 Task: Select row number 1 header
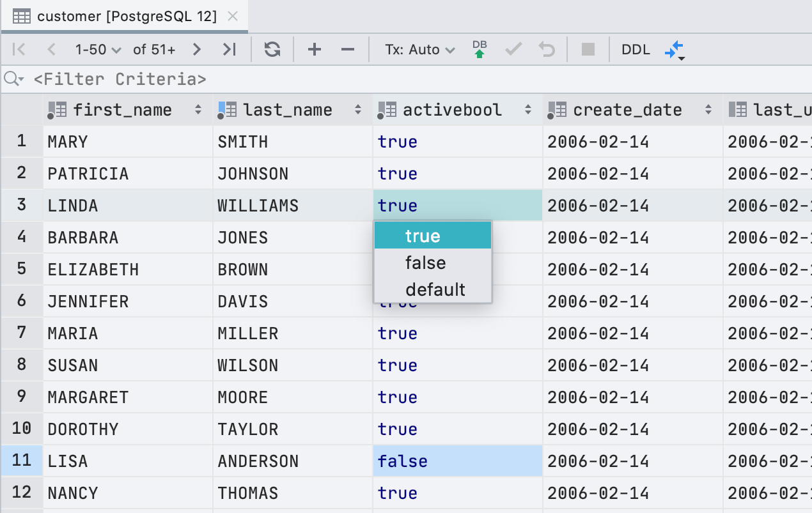point(22,141)
